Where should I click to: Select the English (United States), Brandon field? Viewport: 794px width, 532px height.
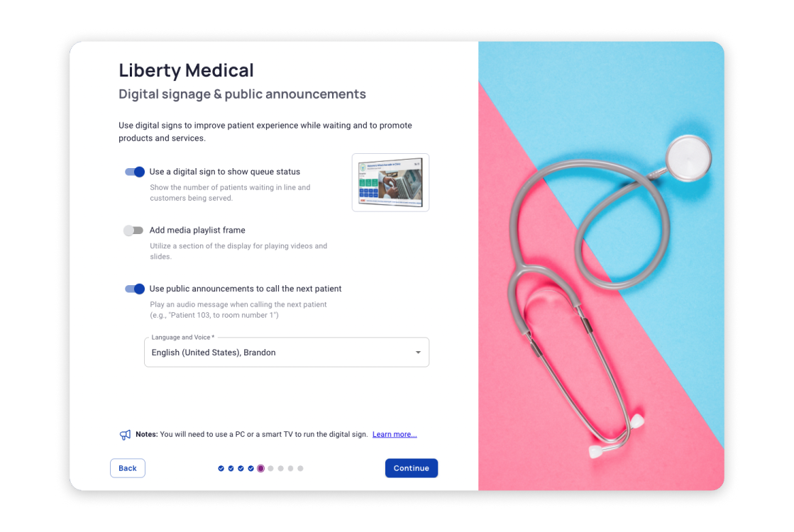click(287, 353)
